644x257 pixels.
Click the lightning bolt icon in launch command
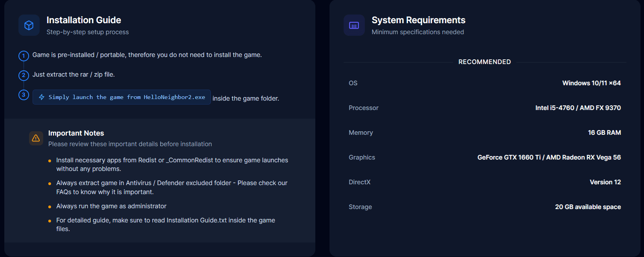click(x=42, y=97)
